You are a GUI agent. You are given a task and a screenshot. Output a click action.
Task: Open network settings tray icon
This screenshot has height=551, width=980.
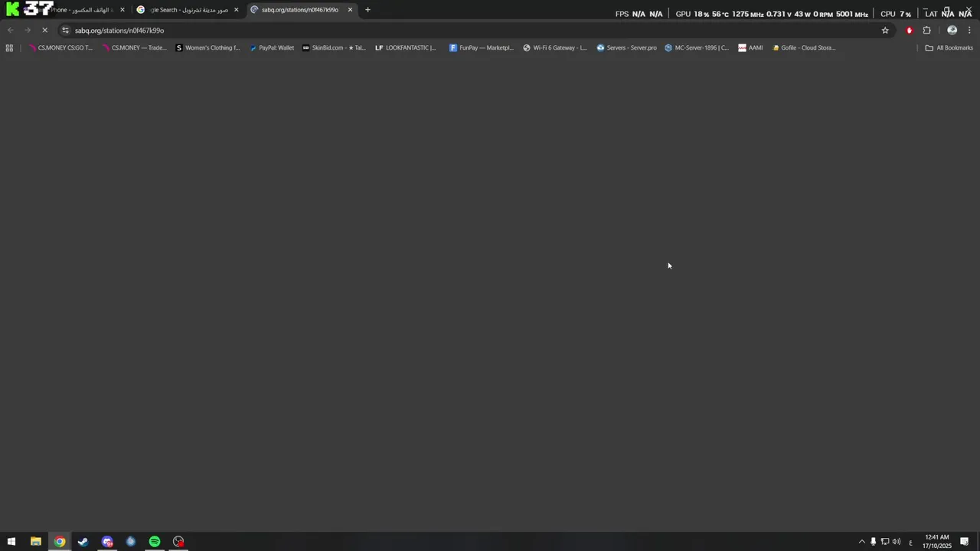(x=885, y=542)
